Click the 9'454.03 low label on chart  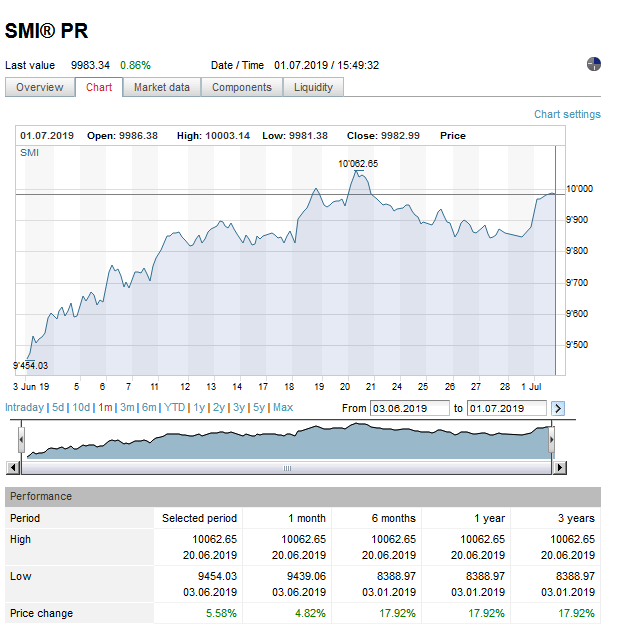click(30, 366)
